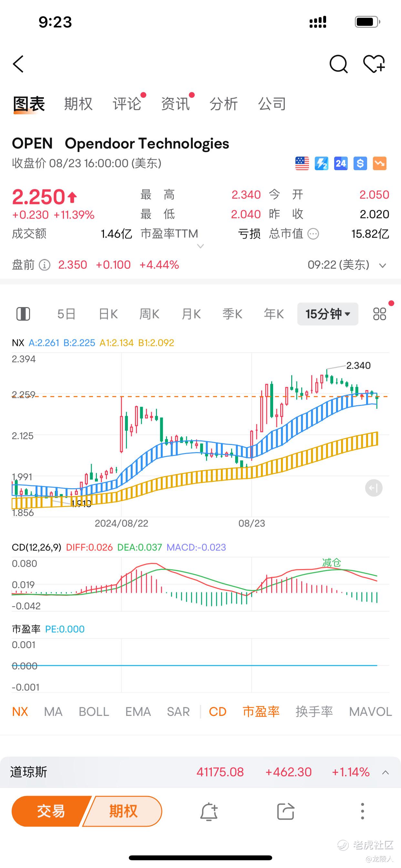Screen dimensions: 401x868
Task: Tap the 减仓 signal on CD chart
Action: click(332, 563)
